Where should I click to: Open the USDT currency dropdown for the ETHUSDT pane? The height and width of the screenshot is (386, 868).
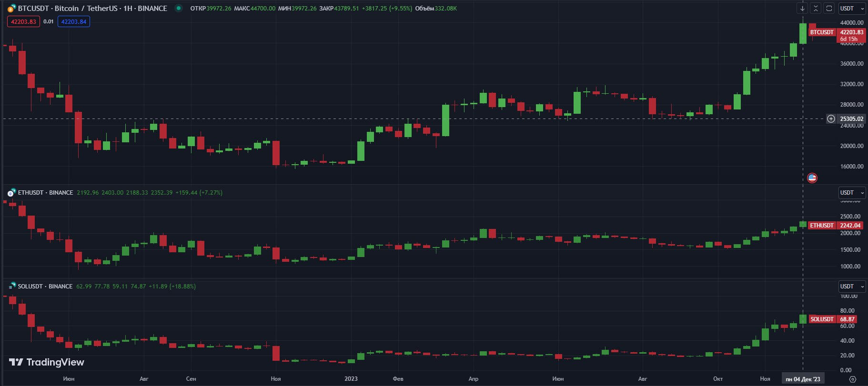click(851, 193)
